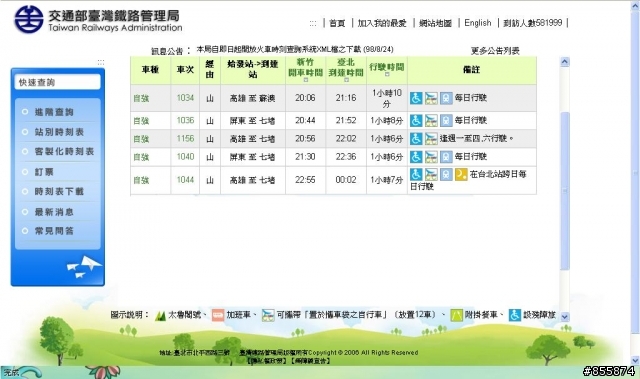Click light-blue train icon in train 1034 row
The height and width of the screenshot is (379, 640).
[446, 98]
